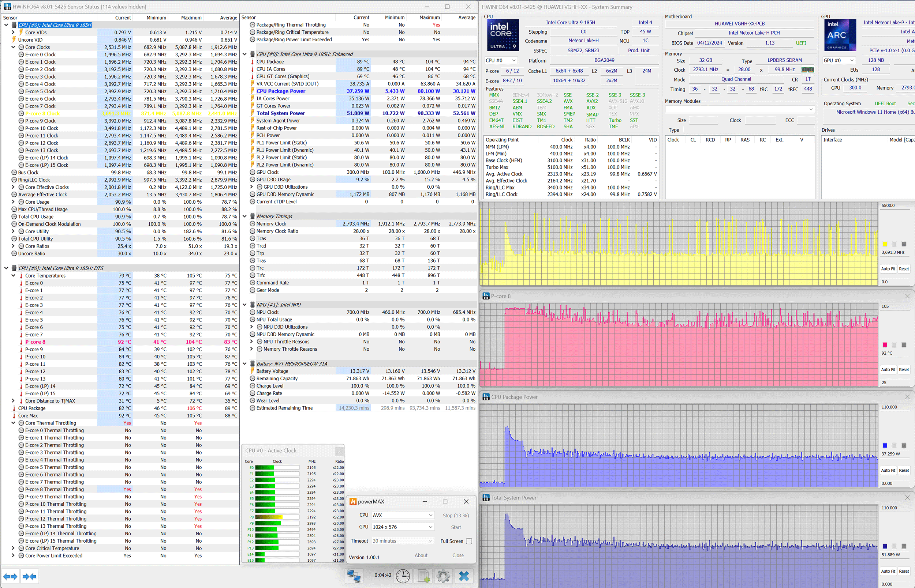Screen dimensions: 915x588
Task: Open the remote center network monitors icon
Action: (x=354, y=576)
